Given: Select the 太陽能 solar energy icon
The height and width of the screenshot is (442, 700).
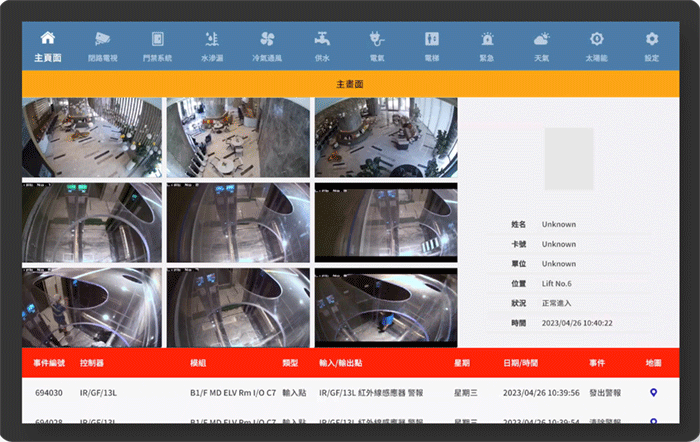Looking at the screenshot, I should [596, 46].
